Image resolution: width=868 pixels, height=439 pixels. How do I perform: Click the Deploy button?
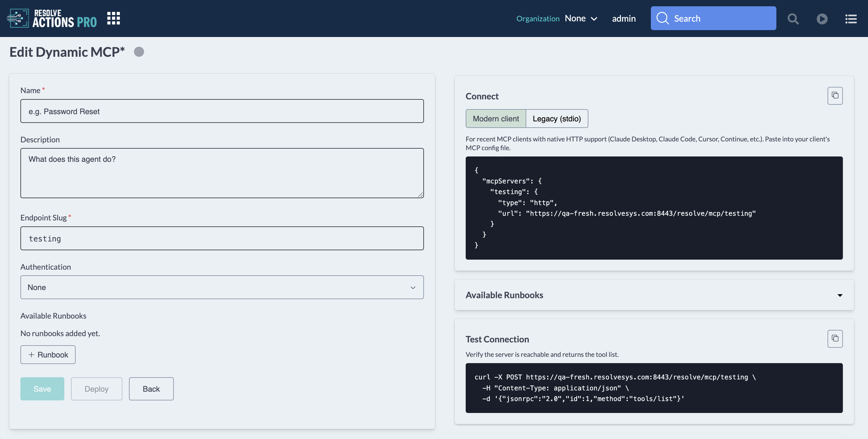coord(96,389)
